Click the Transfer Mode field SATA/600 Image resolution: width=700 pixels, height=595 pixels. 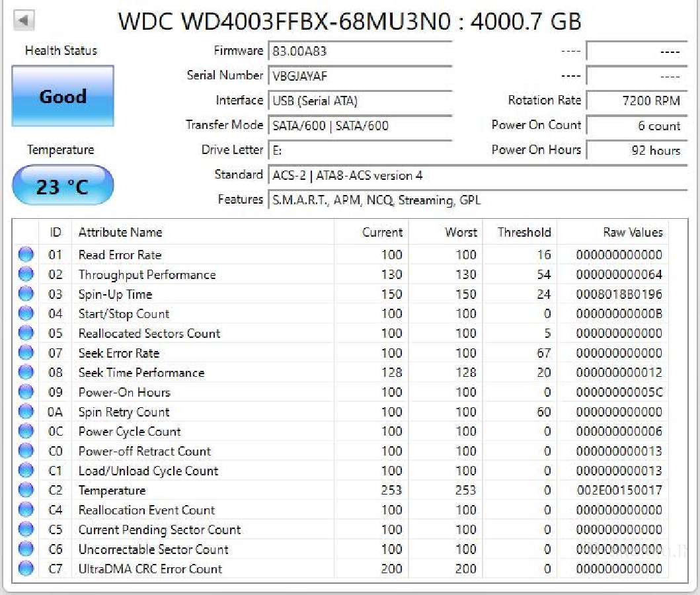(x=360, y=126)
